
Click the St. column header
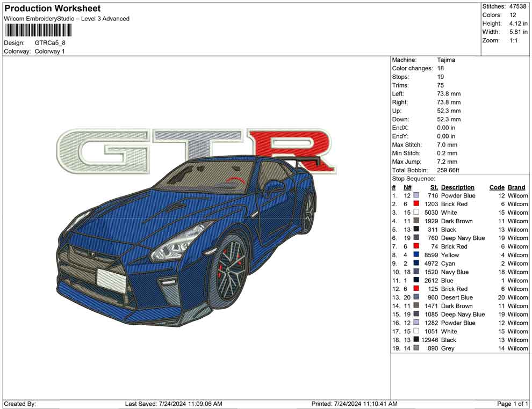tap(434, 187)
